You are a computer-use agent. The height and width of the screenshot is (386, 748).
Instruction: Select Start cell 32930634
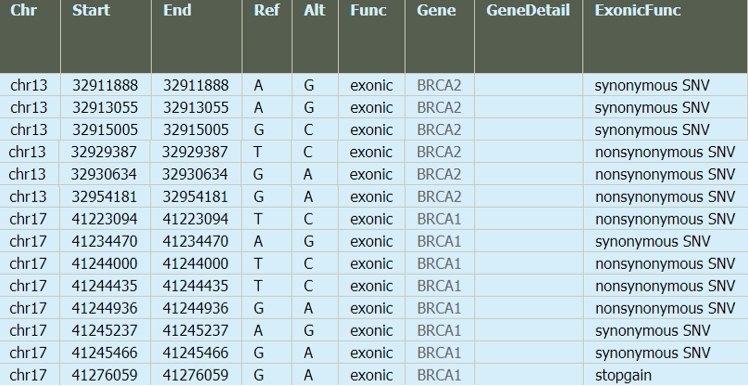click(x=104, y=175)
